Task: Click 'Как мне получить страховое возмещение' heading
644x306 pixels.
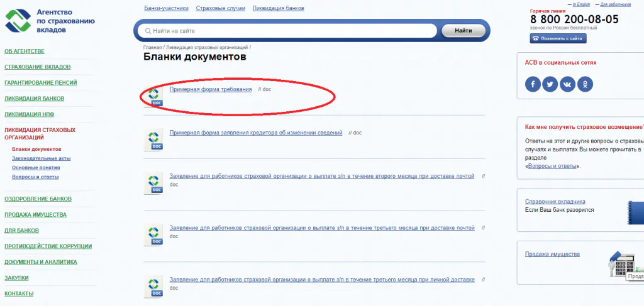Action: pyautogui.click(x=584, y=127)
